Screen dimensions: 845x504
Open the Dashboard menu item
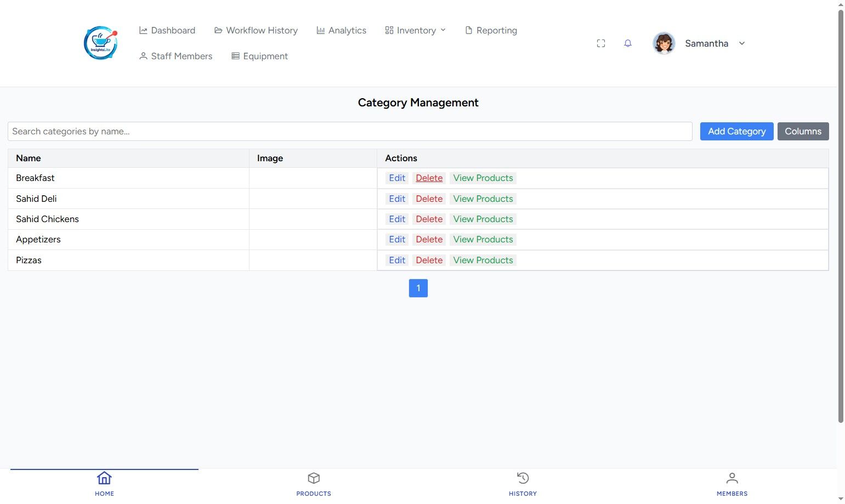[x=167, y=30]
